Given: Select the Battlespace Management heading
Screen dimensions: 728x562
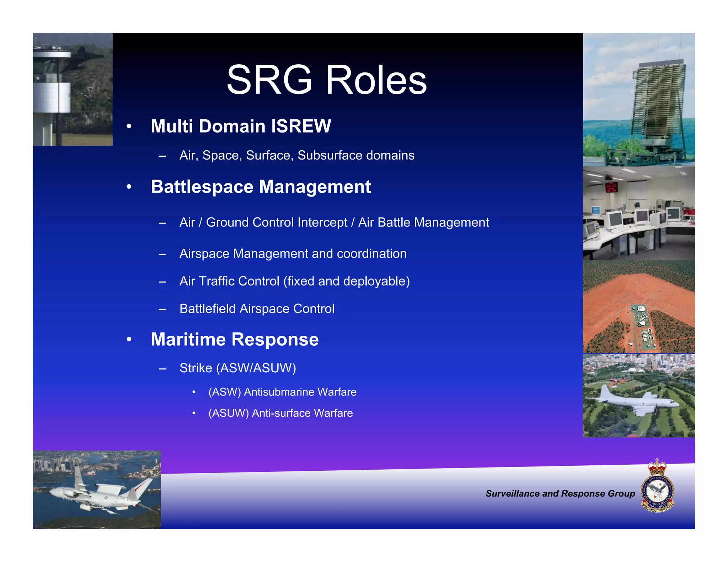Looking at the screenshot, I should click(x=261, y=187).
